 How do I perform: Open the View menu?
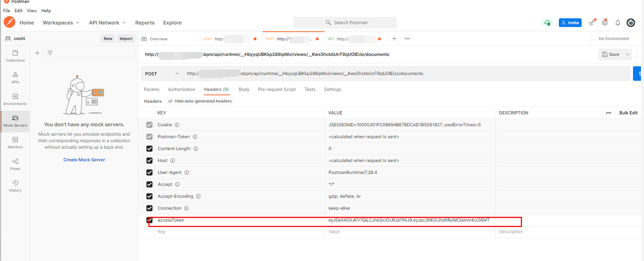(x=32, y=10)
